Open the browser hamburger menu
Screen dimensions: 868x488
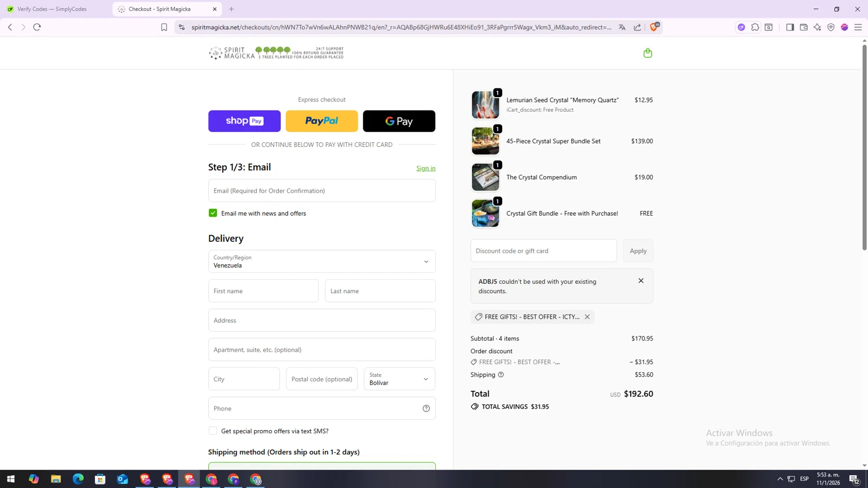click(858, 27)
